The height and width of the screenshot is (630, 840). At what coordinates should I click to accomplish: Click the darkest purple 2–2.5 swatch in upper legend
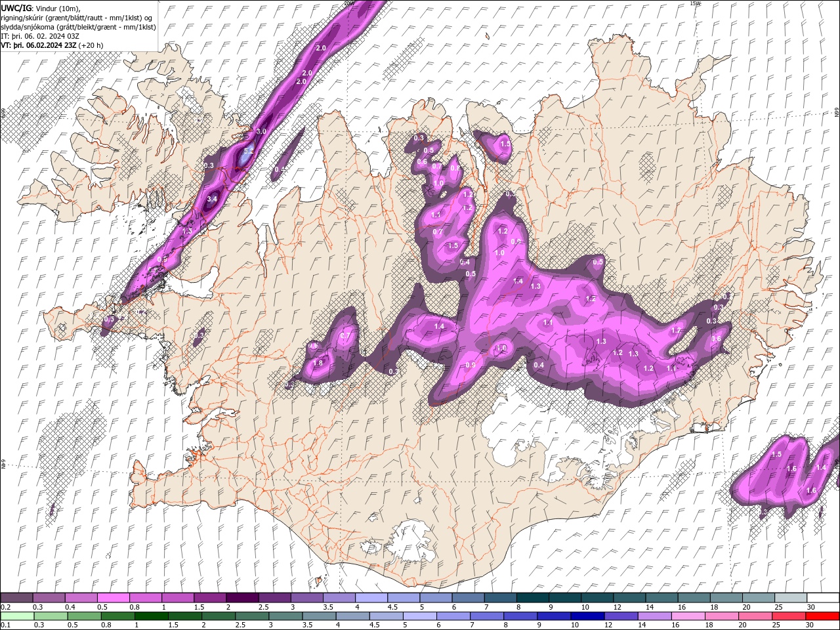pyautogui.click(x=242, y=598)
